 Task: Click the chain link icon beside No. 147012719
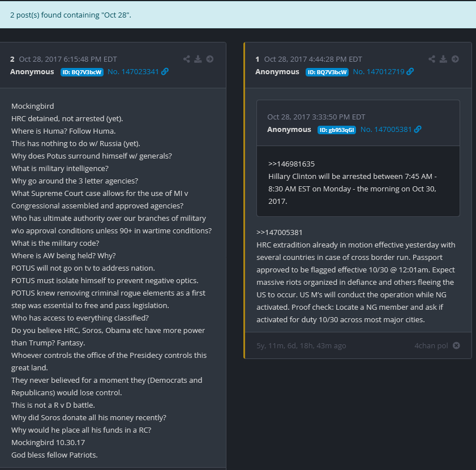pos(410,72)
